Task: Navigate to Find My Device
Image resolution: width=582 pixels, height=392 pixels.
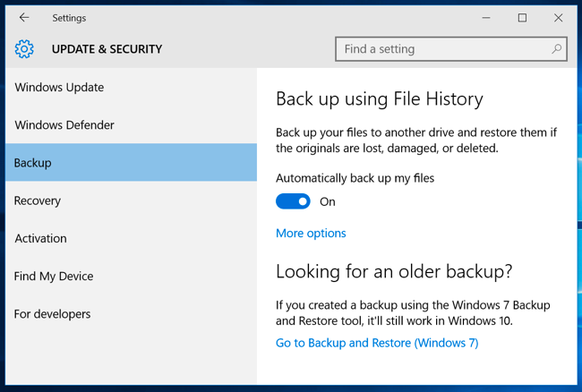Action: [x=54, y=277]
